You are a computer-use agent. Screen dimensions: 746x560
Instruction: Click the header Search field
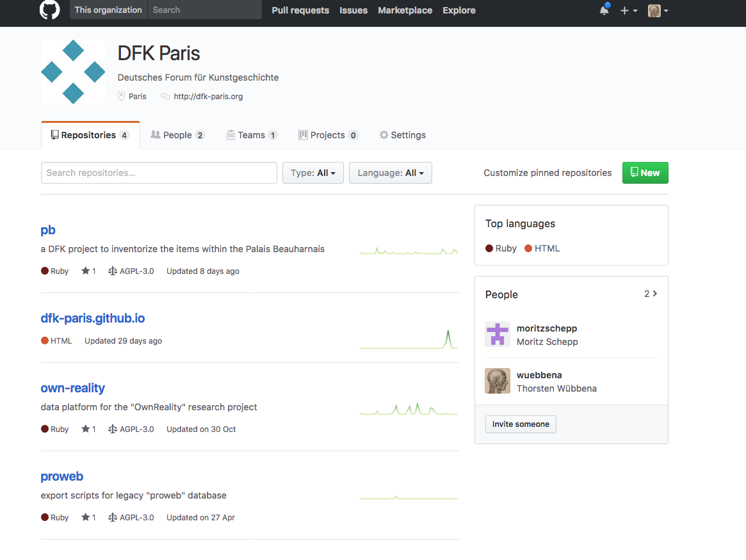[204, 10]
